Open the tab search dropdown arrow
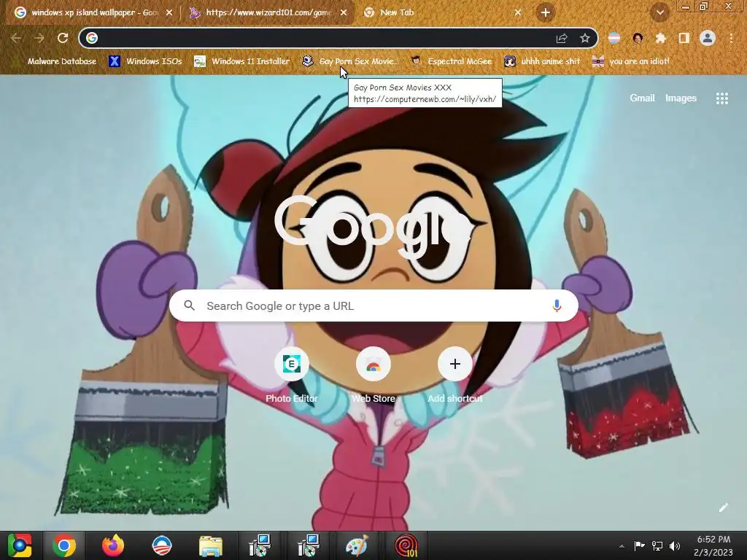Viewport: 747px width, 560px height. tap(660, 13)
